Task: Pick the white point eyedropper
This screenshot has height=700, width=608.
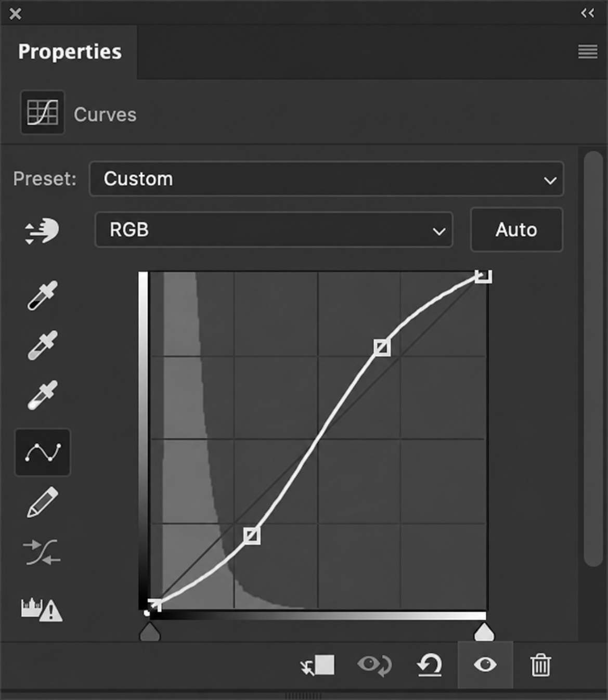Action: click(x=42, y=395)
